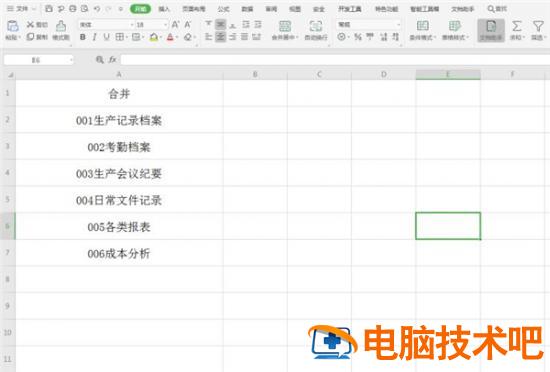
Task: Click the increase decimal places icon
Action: [x=384, y=37]
